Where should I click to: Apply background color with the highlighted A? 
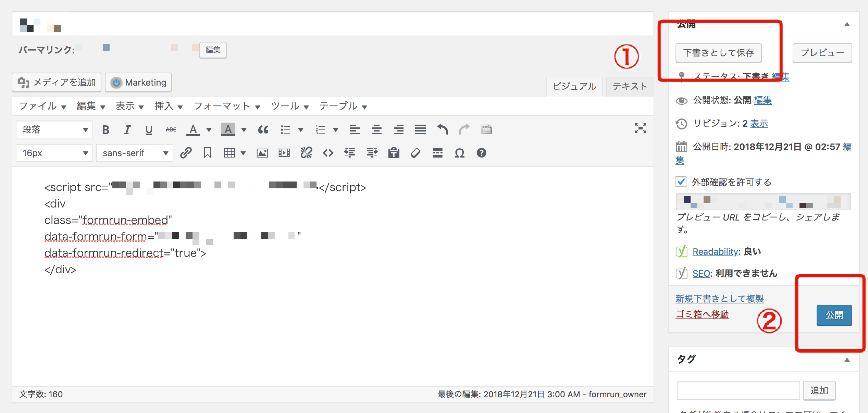click(228, 130)
